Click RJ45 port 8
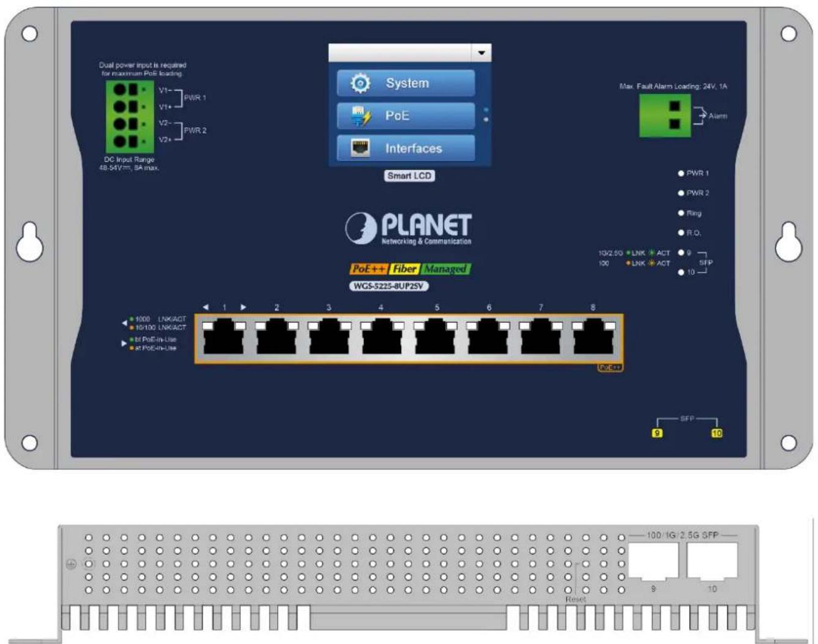The height and width of the screenshot is (644, 818). (x=593, y=338)
